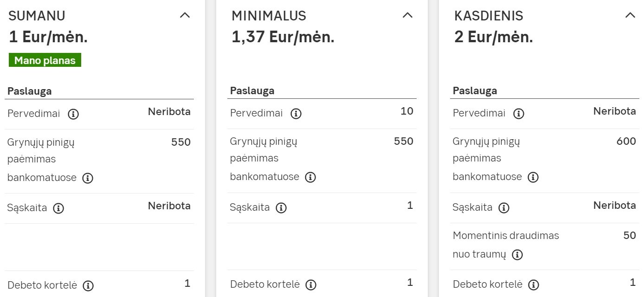Viewport: 644px width, 297px height.
Task: Click bankomatuose info icon in KASDIENIS plan
Action: [x=534, y=177]
